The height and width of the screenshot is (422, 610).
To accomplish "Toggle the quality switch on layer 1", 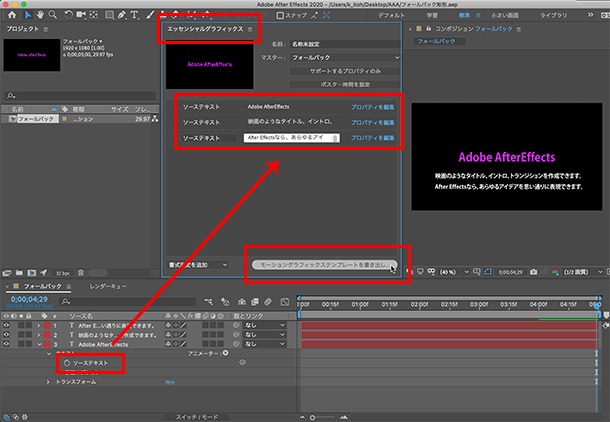I will coord(183,325).
